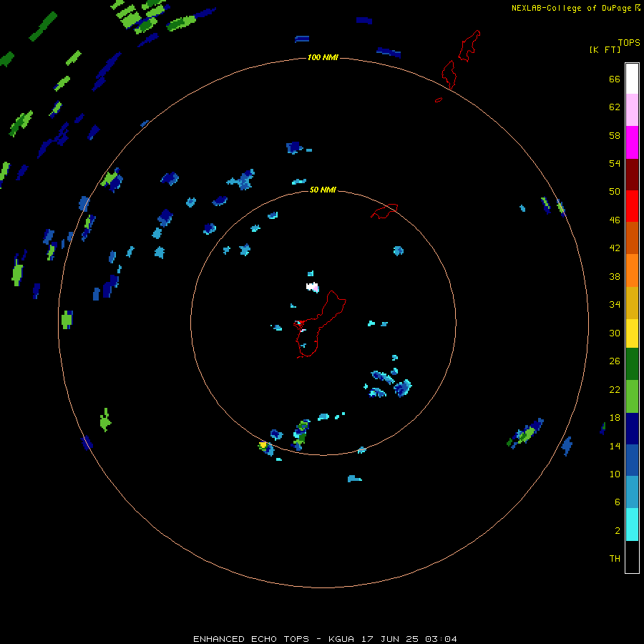Click the Guam island outline at center
Viewport: 644px width, 644px height.
click(320, 324)
